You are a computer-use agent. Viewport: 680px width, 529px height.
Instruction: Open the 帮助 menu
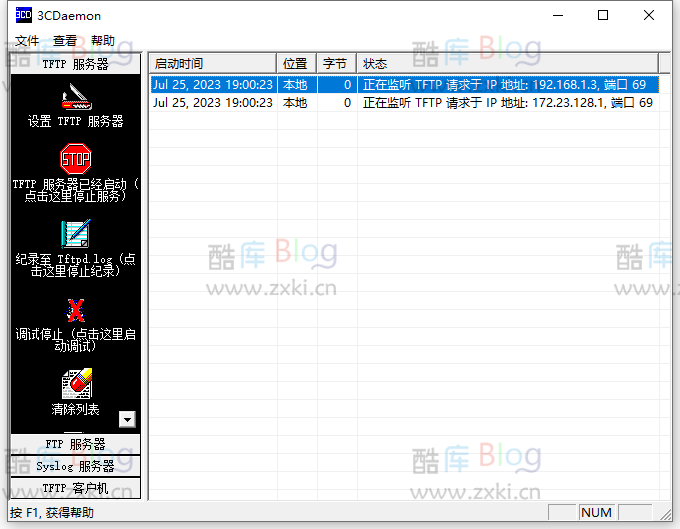(x=103, y=41)
